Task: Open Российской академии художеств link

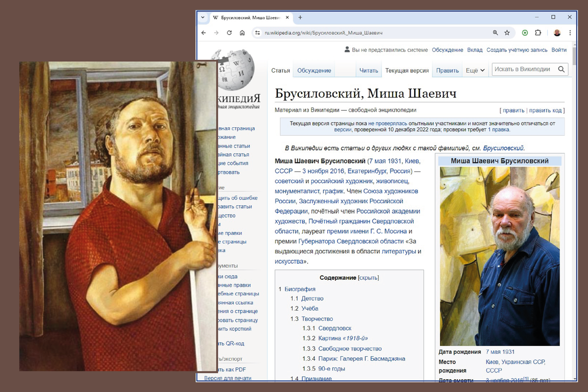Action: coord(347,216)
